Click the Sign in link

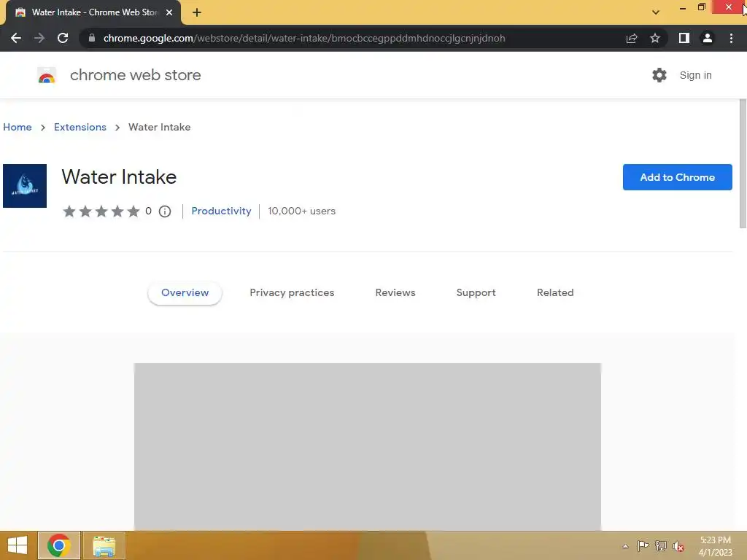695,75
